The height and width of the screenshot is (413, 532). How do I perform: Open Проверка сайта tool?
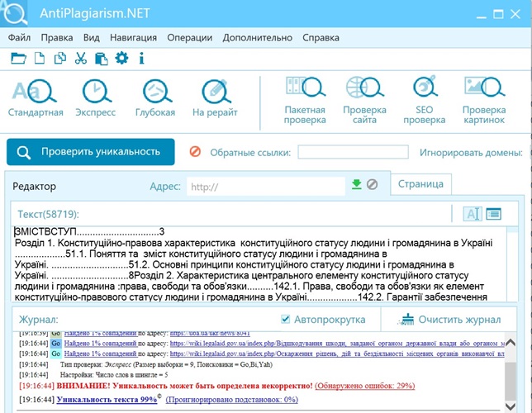pyautogui.click(x=364, y=101)
